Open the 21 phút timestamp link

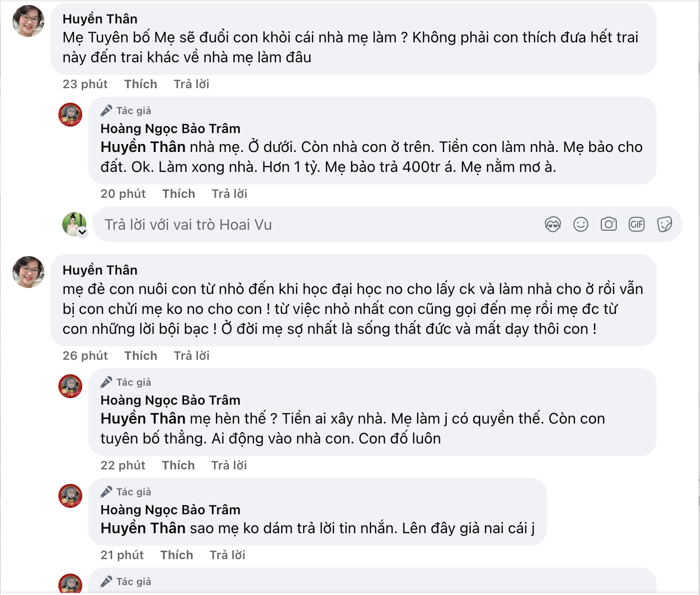tap(122, 555)
